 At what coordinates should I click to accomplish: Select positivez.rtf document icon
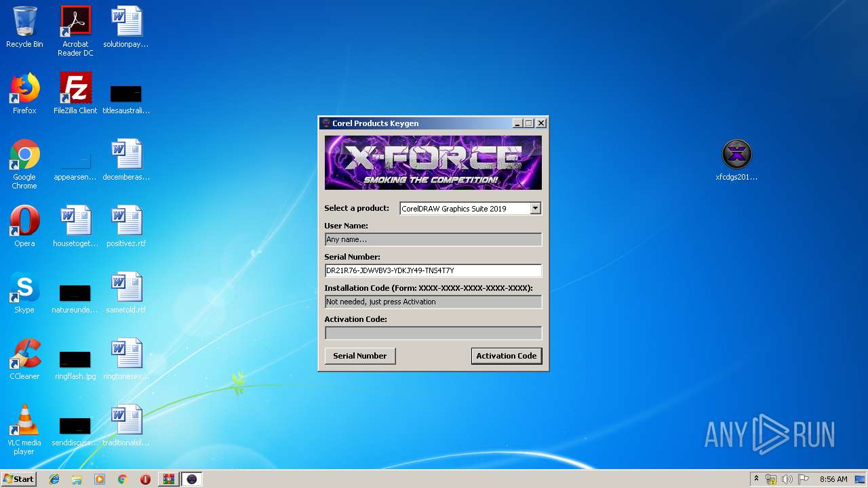pyautogui.click(x=126, y=226)
